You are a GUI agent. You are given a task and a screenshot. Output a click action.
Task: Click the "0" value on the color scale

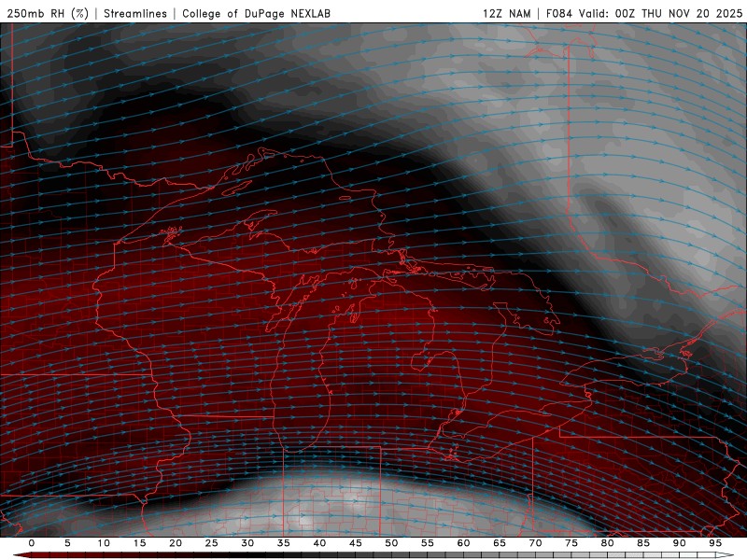coord(32,543)
